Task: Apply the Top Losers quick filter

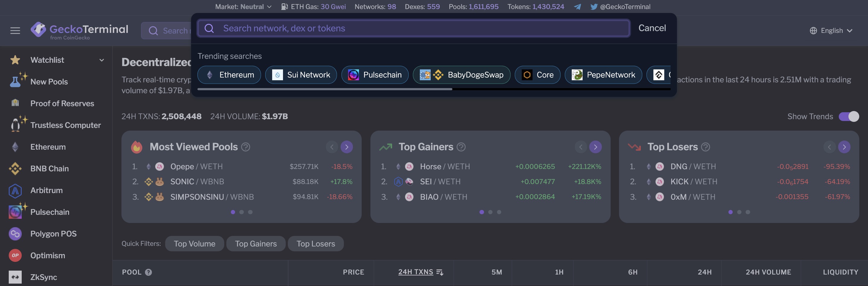Action: click(315, 243)
